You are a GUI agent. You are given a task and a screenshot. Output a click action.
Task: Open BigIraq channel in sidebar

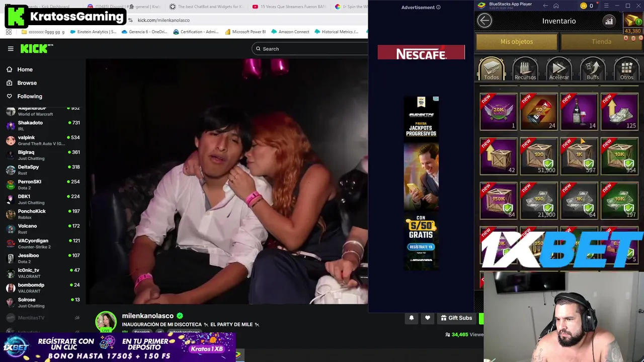pos(43,155)
